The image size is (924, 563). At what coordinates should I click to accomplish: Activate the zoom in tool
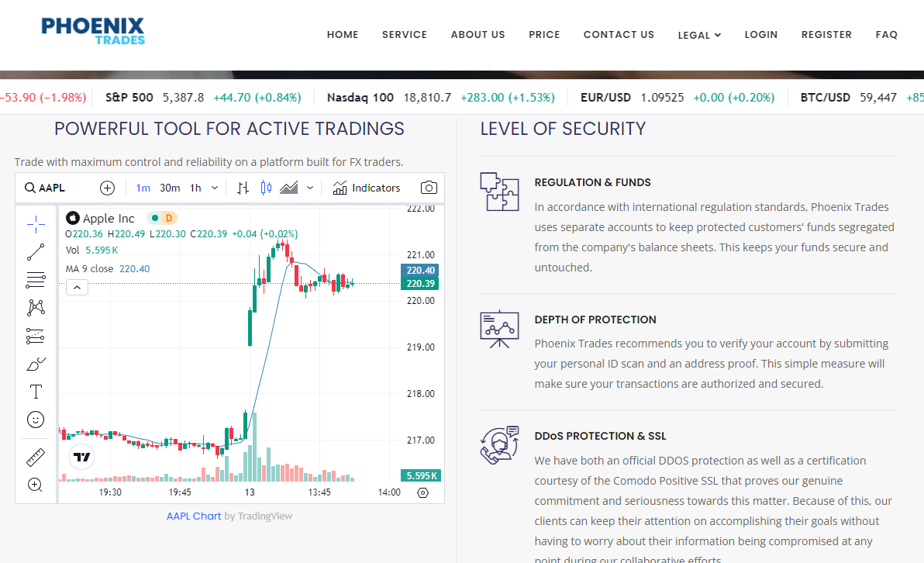click(x=36, y=485)
